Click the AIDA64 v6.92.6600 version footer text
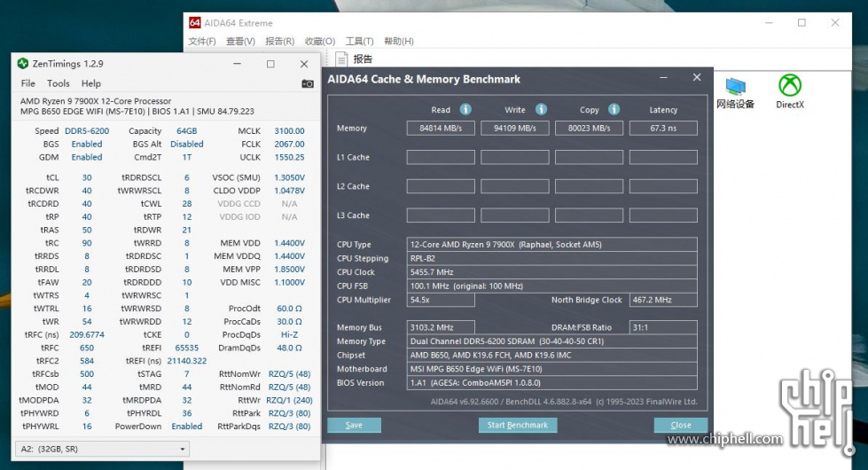This screenshot has width=868, height=470. (x=564, y=402)
